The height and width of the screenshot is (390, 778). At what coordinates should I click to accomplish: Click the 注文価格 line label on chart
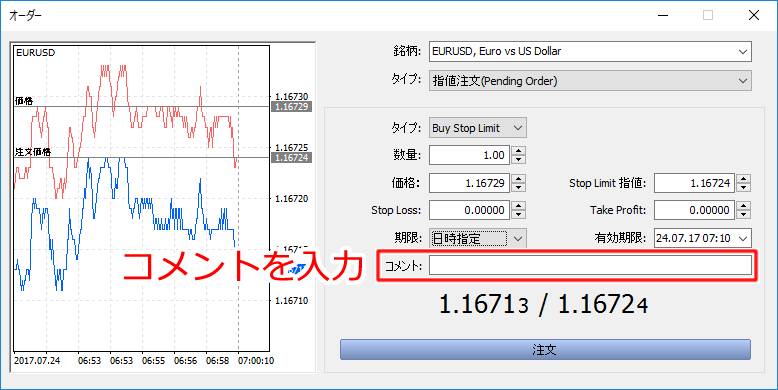click(x=33, y=152)
